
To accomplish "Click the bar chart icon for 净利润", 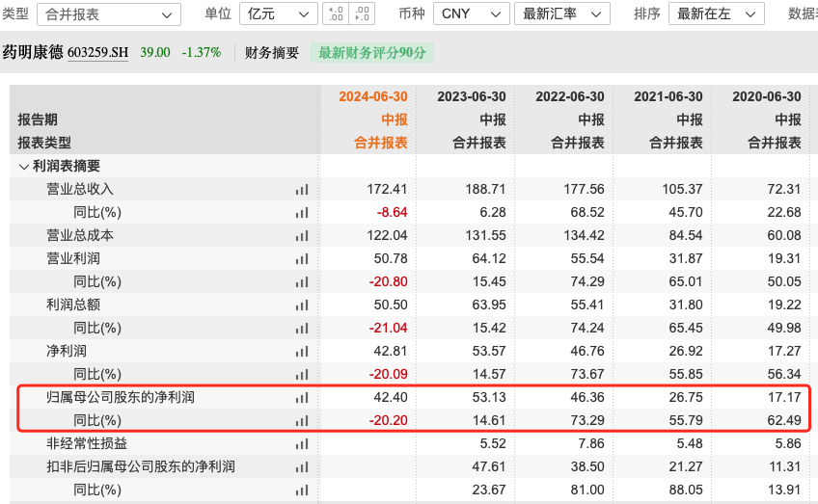I will 301,352.
